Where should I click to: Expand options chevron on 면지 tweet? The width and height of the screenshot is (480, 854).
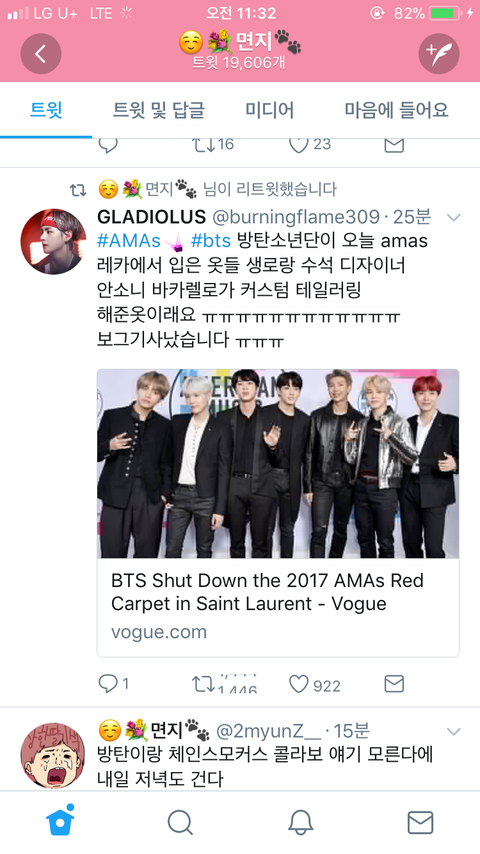pyautogui.click(x=453, y=731)
